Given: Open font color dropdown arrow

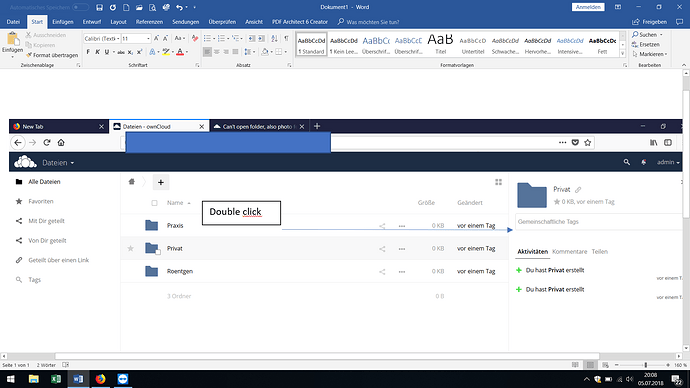Looking at the screenshot, I should (187, 52).
